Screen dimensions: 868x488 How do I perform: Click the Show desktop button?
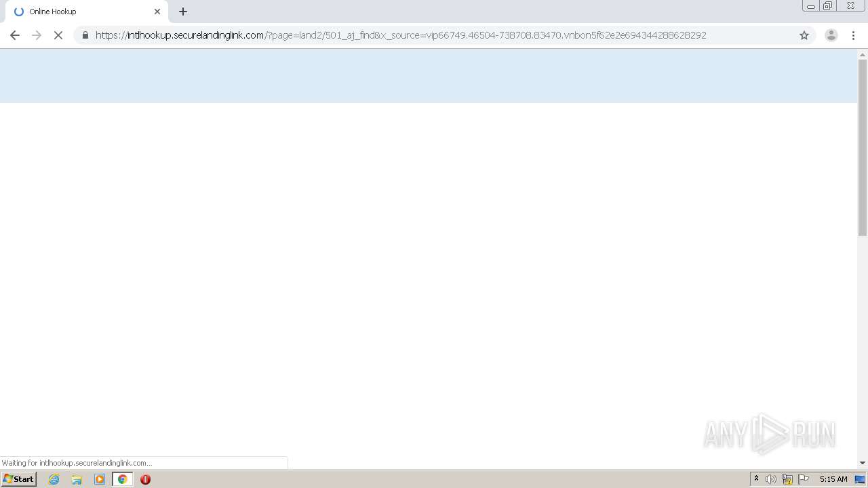pyautogui.click(x=861, y=479)
